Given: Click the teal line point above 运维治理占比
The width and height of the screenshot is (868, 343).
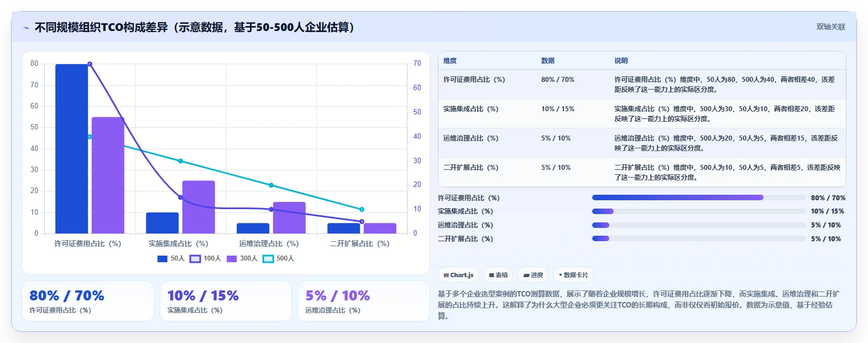Looking at the screenshot, I should 271,185.
